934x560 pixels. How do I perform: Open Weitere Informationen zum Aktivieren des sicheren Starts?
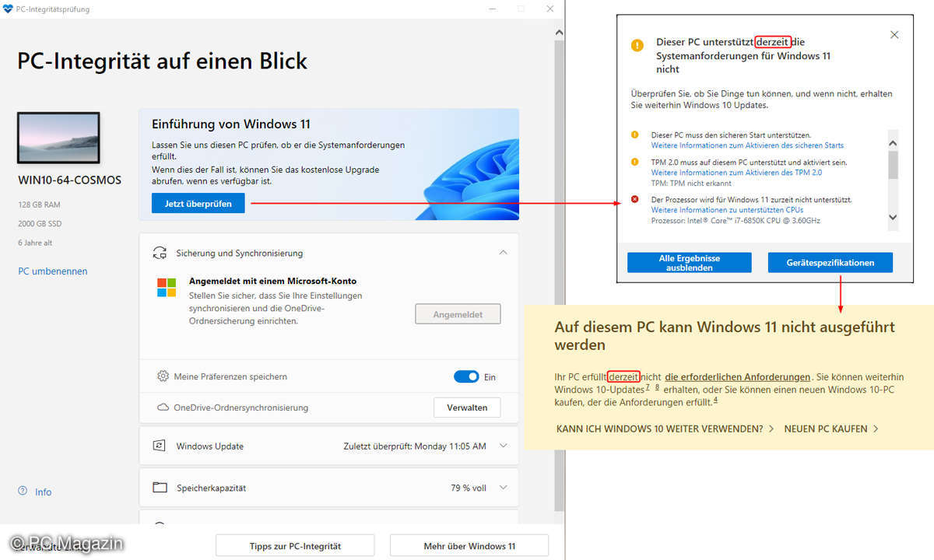[x=747, y=145]
